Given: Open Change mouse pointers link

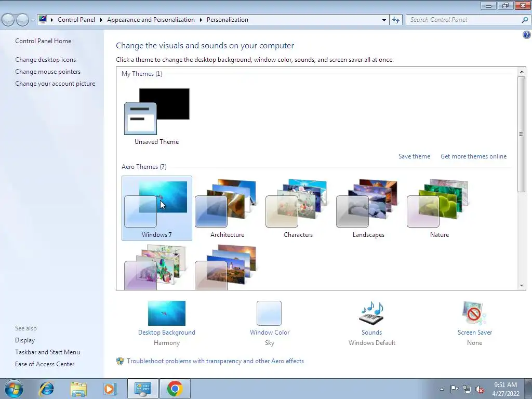Looking at the screenshot, I should pos(48,72).
